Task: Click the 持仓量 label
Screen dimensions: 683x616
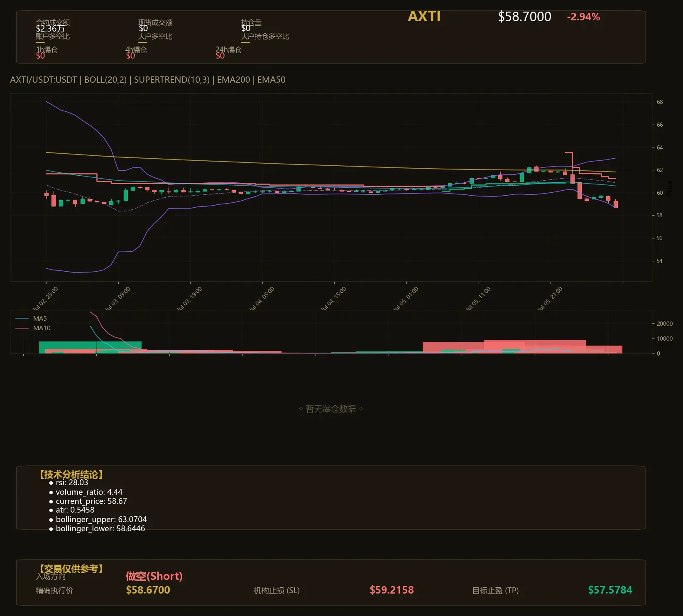Action: coord(251,22)
